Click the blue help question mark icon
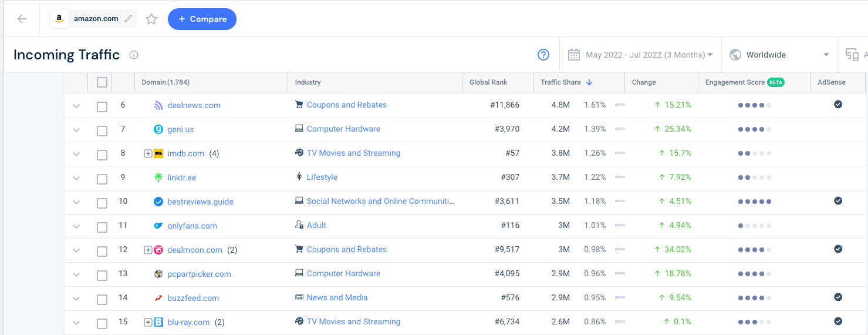868x335 pixels. [x=543, y=55]
